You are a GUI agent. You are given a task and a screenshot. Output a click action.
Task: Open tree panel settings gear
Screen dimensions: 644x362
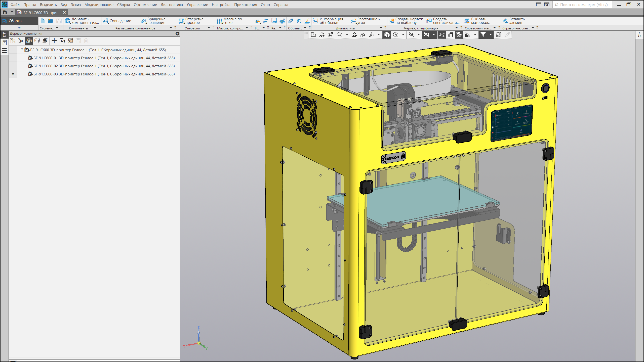coord(177,33)
